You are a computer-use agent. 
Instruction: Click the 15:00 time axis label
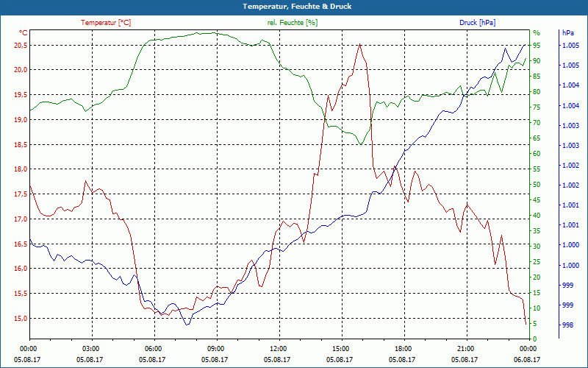coord(340,349)
